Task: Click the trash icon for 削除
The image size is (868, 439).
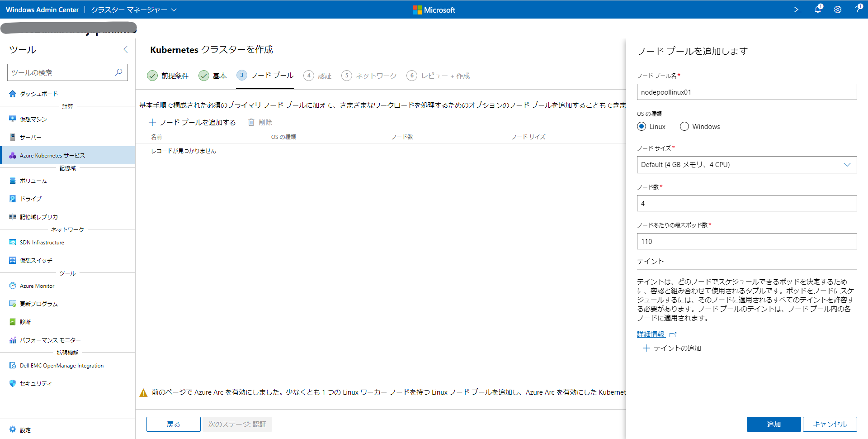Action: point(251,122)
